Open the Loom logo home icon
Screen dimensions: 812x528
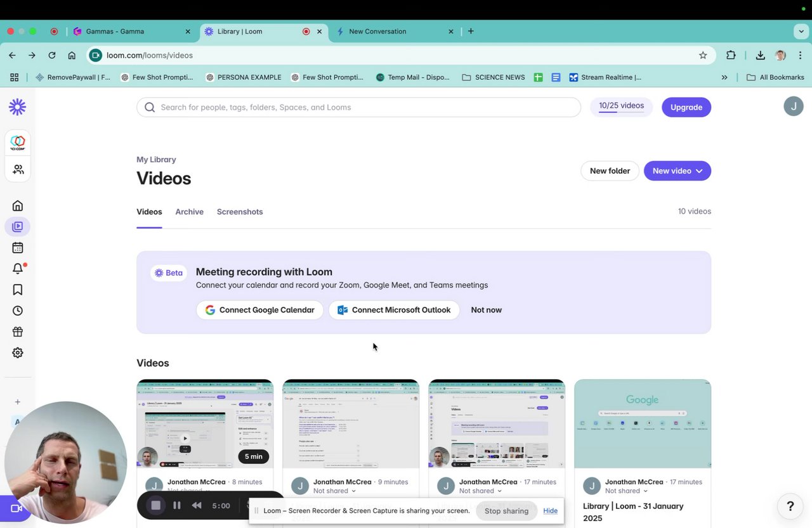(17, 107)
